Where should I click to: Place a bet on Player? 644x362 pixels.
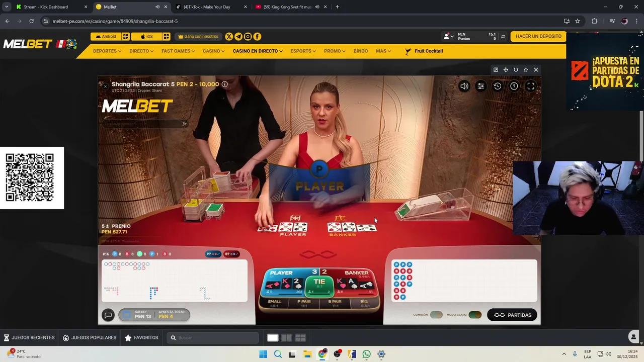tap(285, 282)
